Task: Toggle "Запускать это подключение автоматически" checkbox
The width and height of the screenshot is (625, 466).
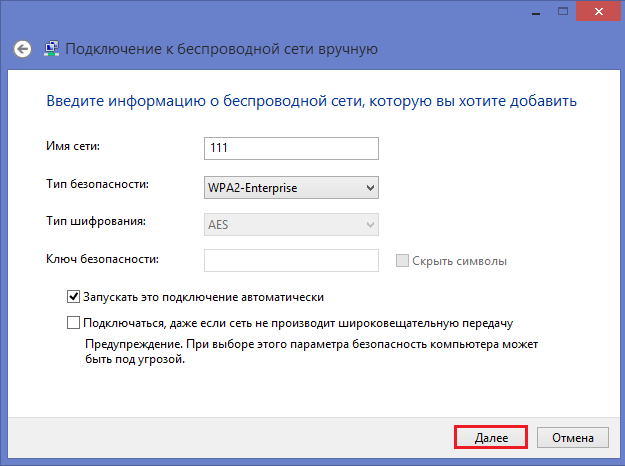Action: point(73,297)
